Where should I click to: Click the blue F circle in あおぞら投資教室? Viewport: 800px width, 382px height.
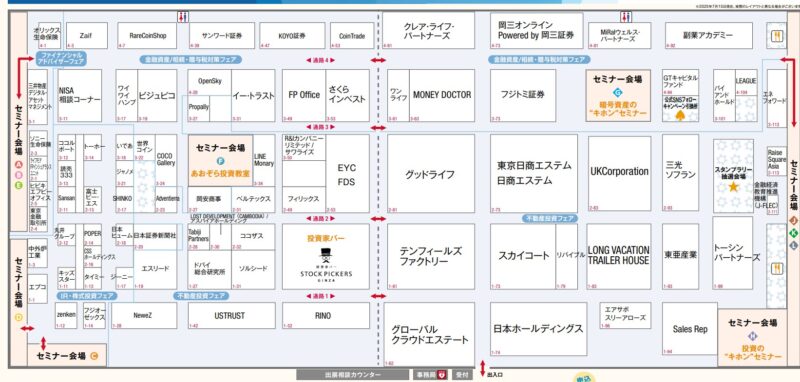point(220,161)
